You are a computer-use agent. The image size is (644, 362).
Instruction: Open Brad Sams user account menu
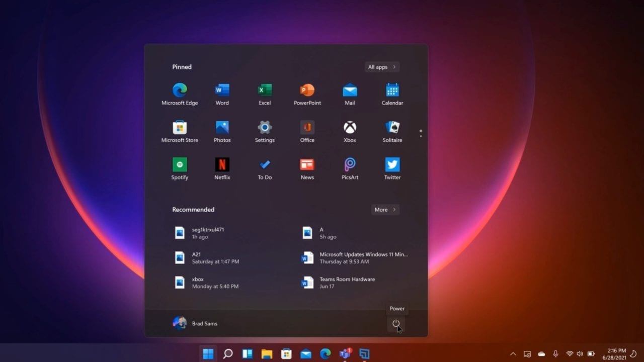click(x=195, y=323)
